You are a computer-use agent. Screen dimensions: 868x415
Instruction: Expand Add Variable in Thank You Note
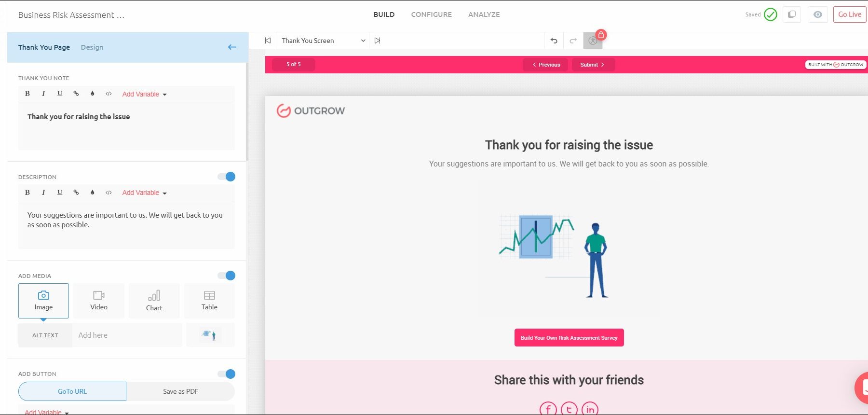[144, 94]
